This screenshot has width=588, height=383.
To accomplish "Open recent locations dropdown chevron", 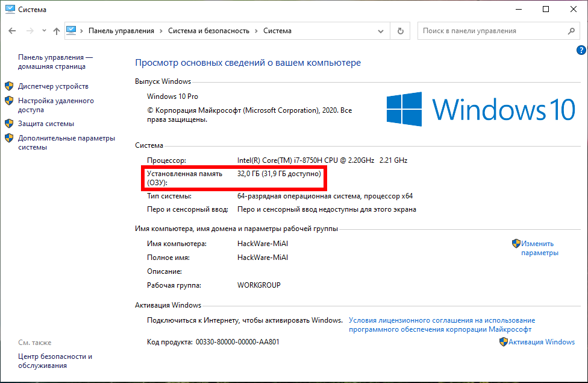I will pos(44,31).
